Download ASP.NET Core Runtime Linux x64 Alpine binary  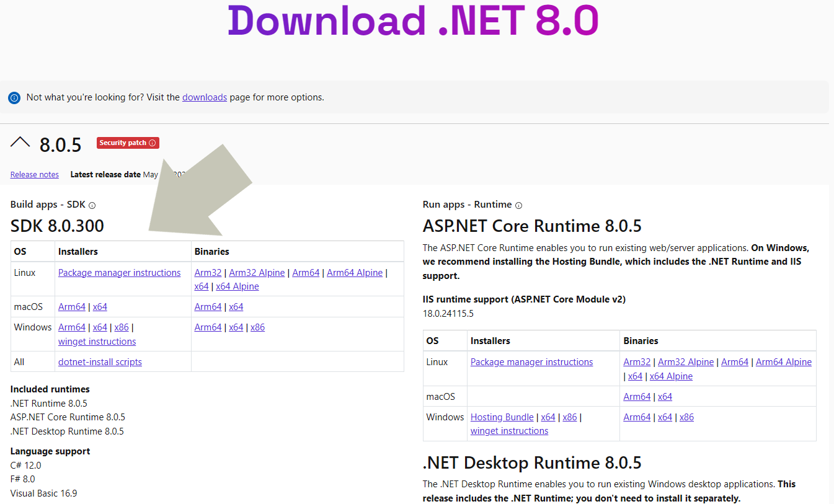(x=672, y=376)
